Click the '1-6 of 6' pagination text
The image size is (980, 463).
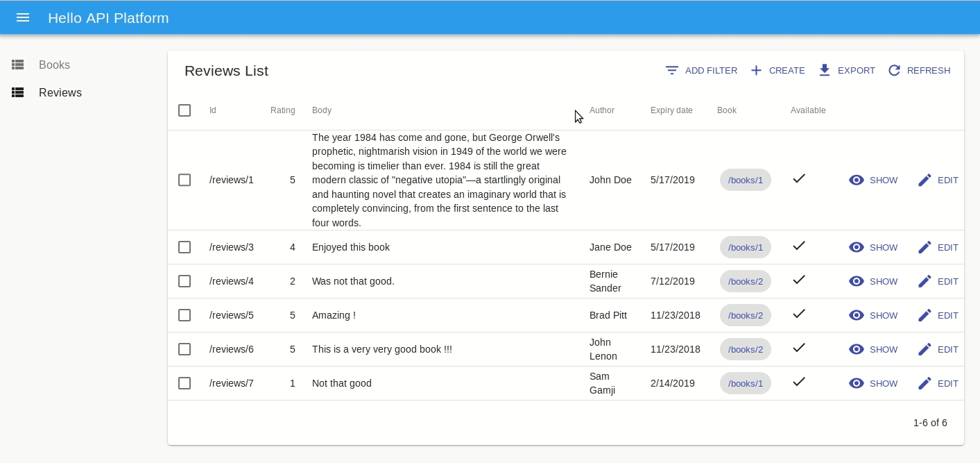pos(930,423)
